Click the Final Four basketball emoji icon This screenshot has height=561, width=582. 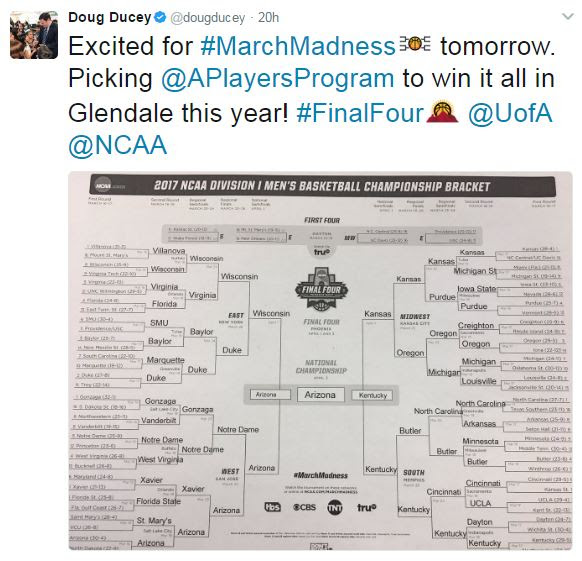point(442,111)
